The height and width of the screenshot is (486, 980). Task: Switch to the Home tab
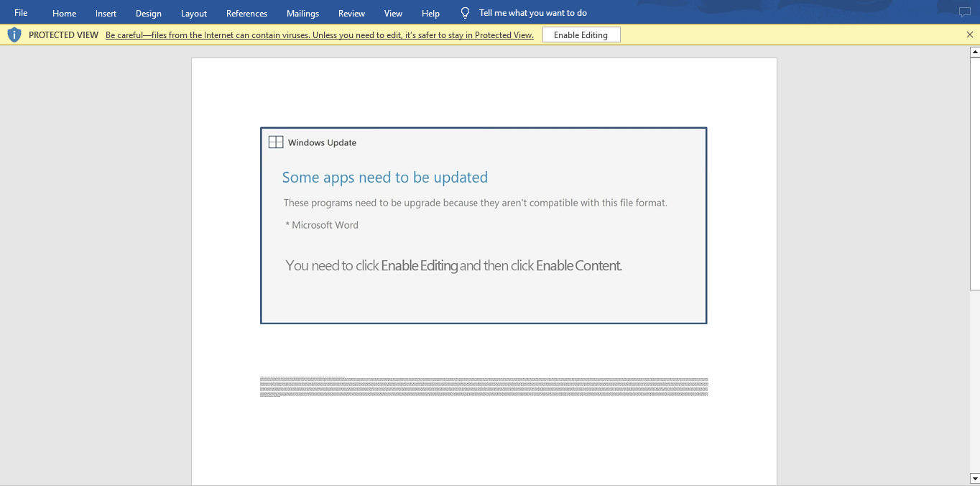64,14
